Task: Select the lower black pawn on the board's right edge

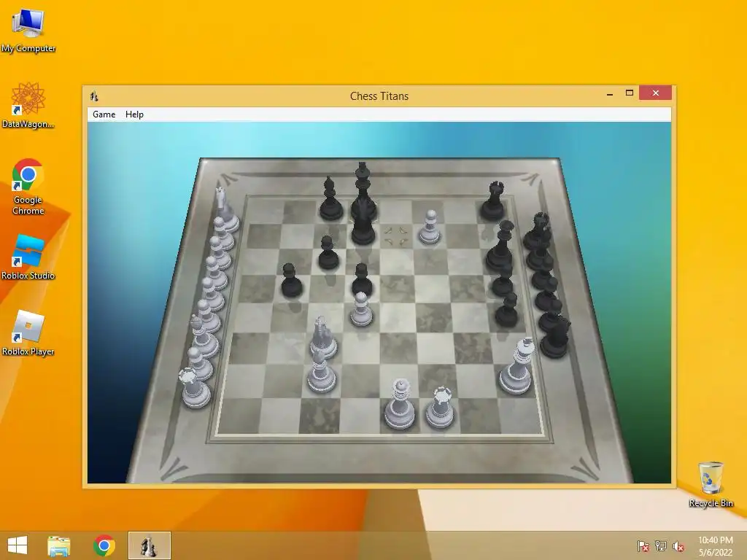Action: 506,309
